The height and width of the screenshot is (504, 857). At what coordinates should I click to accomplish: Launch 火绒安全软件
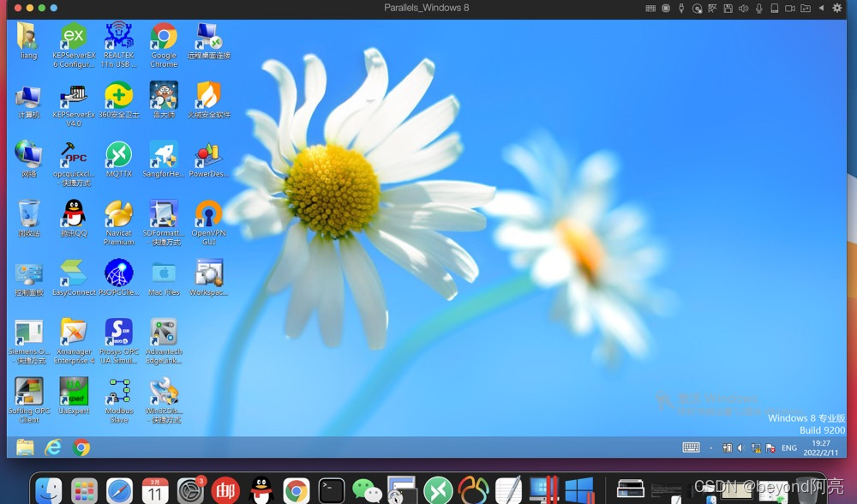click(209, 100)
